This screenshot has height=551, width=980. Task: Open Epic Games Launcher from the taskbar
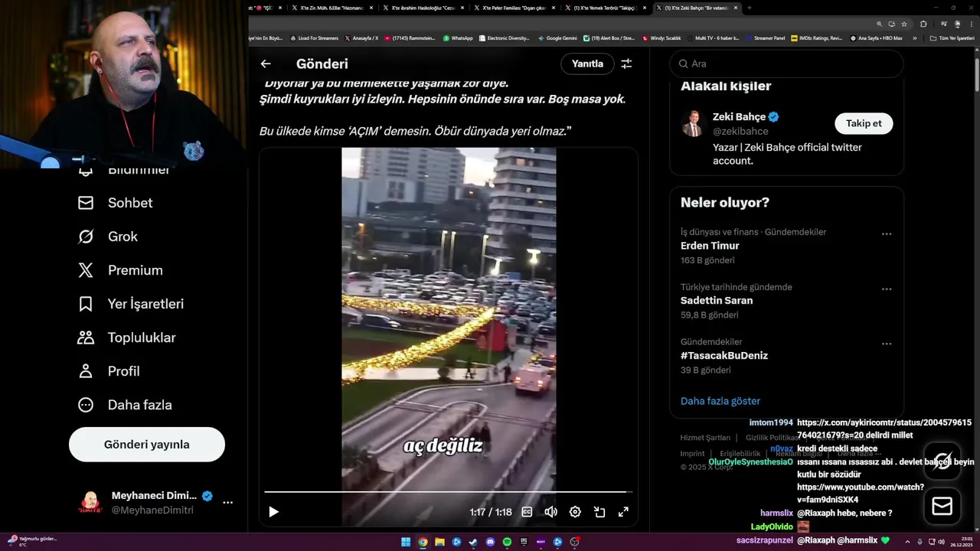(x=524, y=542)
